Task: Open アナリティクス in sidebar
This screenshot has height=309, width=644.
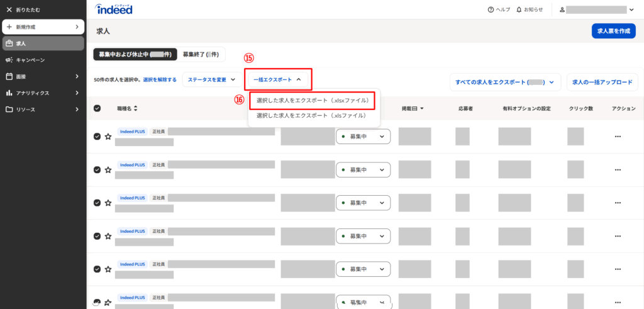Action: tap(32, 93)
